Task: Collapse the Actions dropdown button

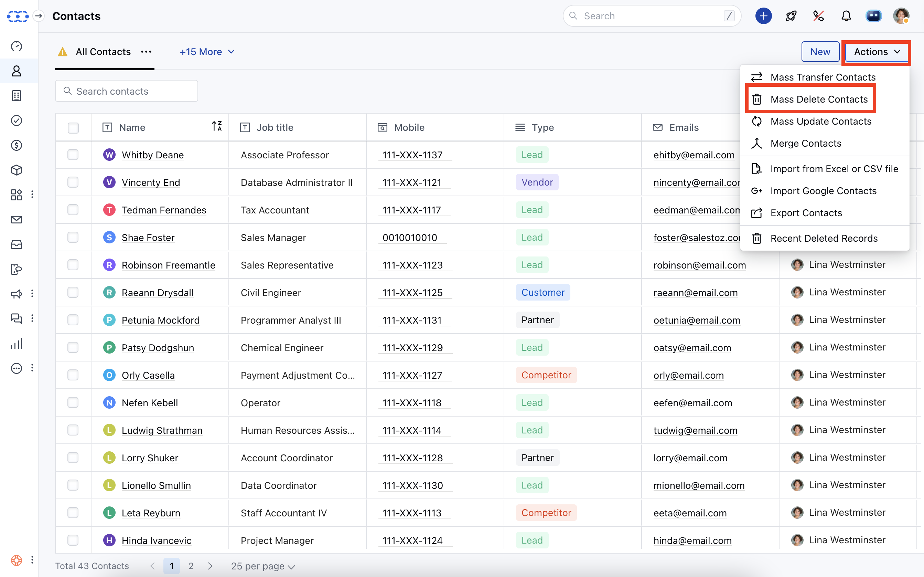Action: tap(876, 52)
